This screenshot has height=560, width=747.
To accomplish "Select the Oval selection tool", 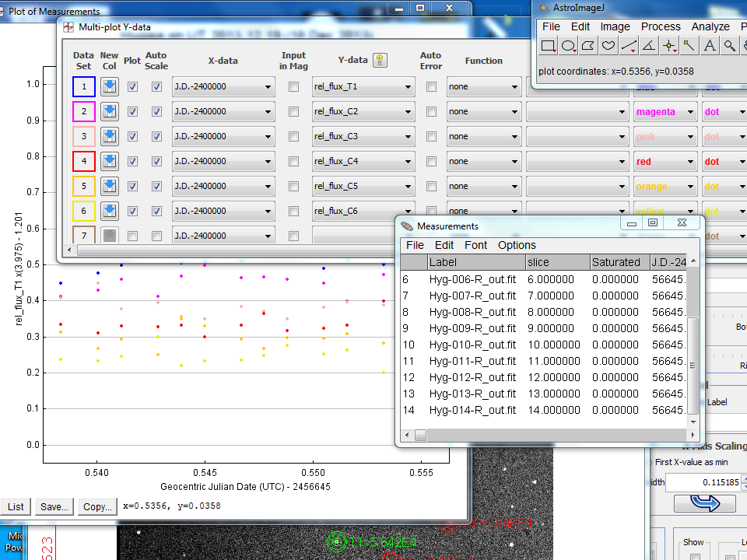I will click(568, 46).
